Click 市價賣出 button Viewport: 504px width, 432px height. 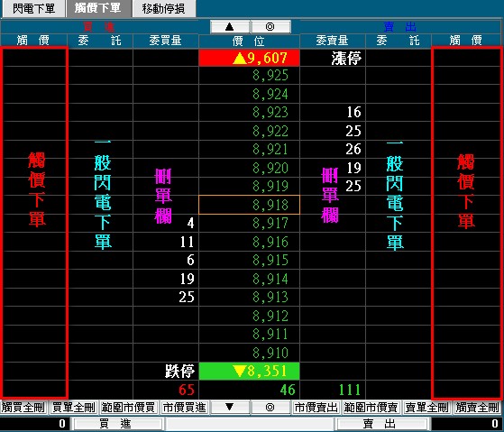pyautogui.click(x=316, y=408)
